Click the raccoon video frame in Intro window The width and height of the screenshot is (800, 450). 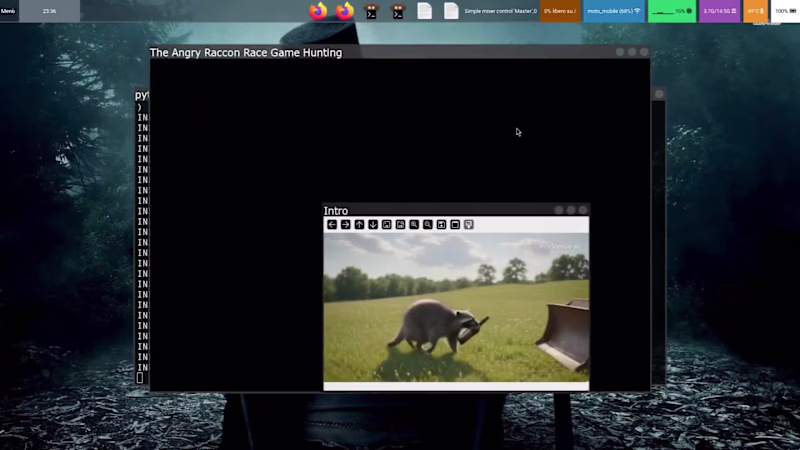(x=456, y=307)
